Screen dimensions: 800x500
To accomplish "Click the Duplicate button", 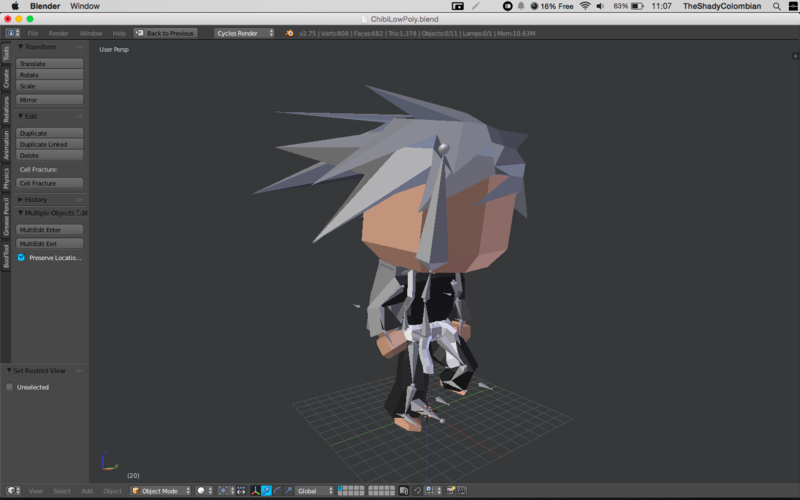I will [49, 133].
